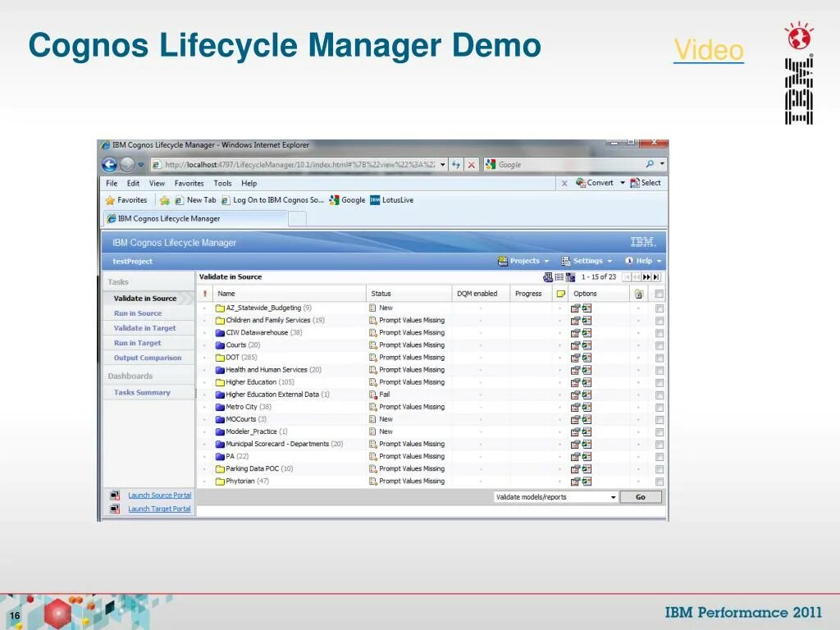The width and height of the screenshot is (840, 630).
Task: Click the first view icon in Validate in Source toolbar
Action: coord(548,277)
